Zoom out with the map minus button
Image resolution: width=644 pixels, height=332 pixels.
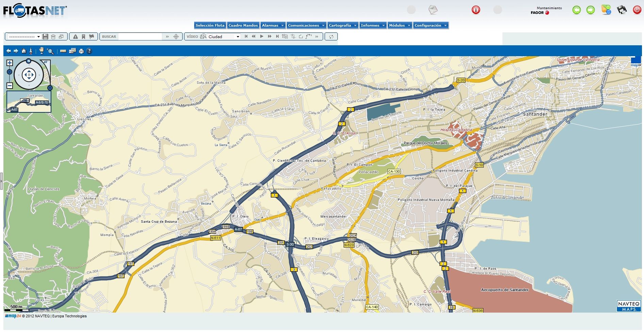[x=10, y=86]
